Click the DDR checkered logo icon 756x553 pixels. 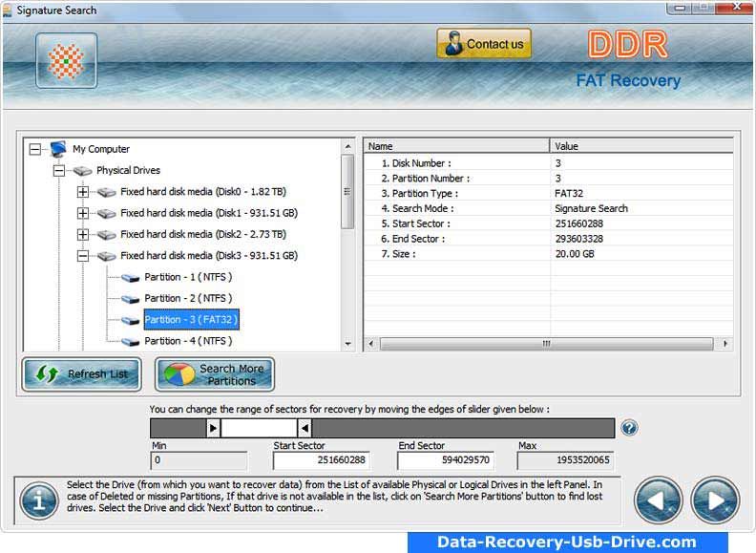[x=67, y=60]
